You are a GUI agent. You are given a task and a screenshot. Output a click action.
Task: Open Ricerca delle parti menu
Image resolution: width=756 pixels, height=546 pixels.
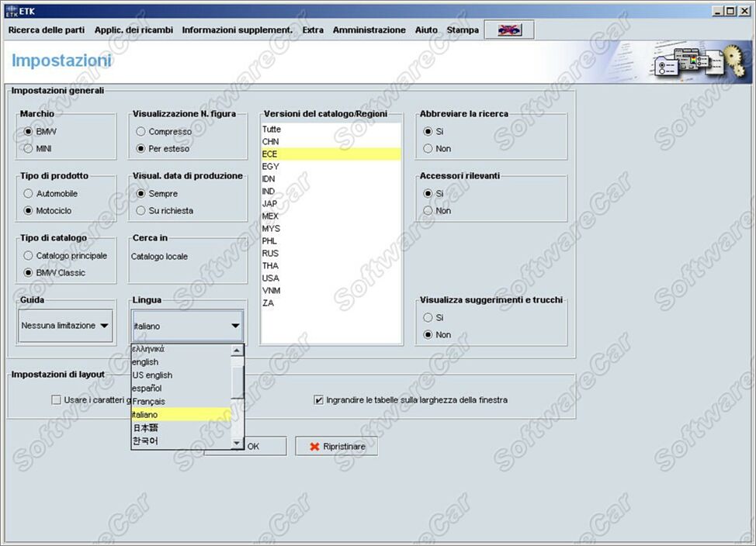(x=47, y=30)
